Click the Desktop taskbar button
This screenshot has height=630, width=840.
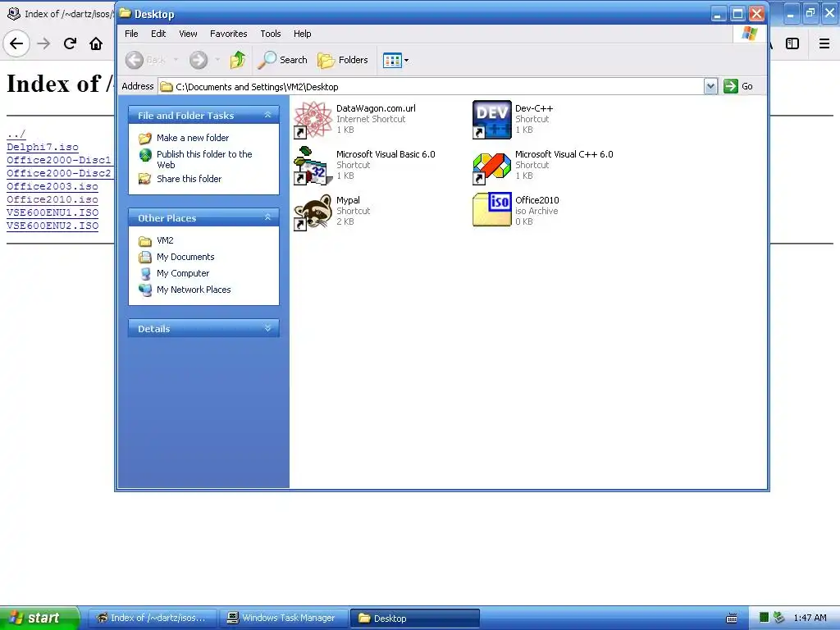414,619
